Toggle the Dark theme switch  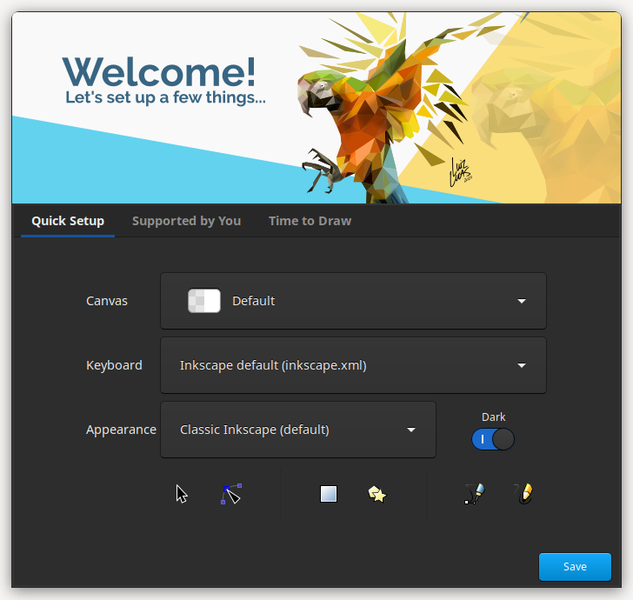click(493, 439)
